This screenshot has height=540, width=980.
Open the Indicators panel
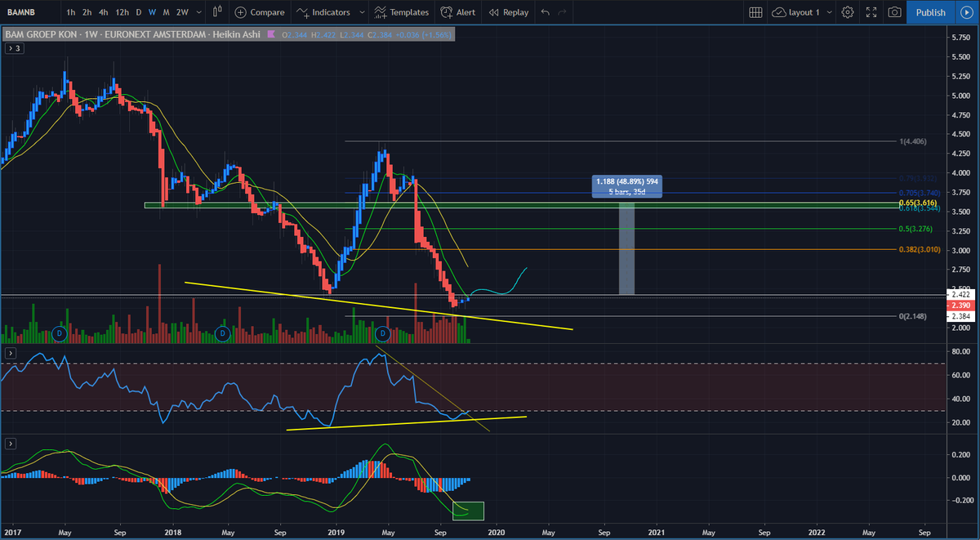(324, 12)
